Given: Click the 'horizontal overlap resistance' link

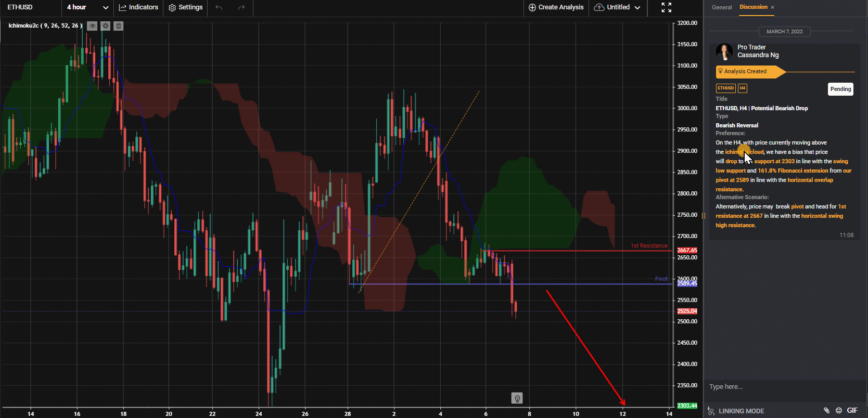Looking at the screenshot, I should [x=774, y=185].
